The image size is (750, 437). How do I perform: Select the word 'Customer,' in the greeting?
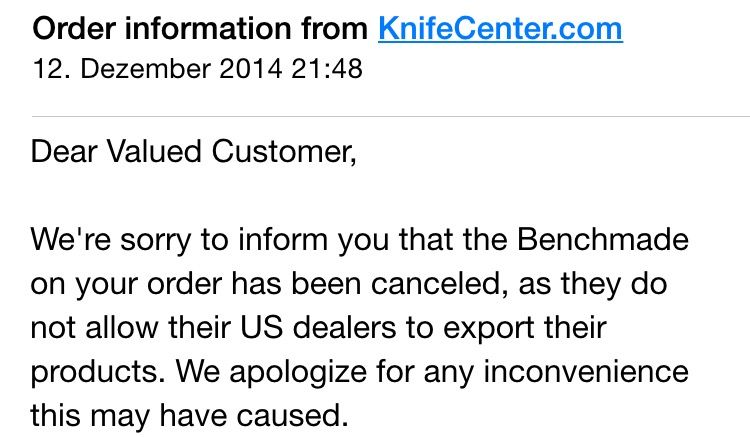[x=284, y=152]
